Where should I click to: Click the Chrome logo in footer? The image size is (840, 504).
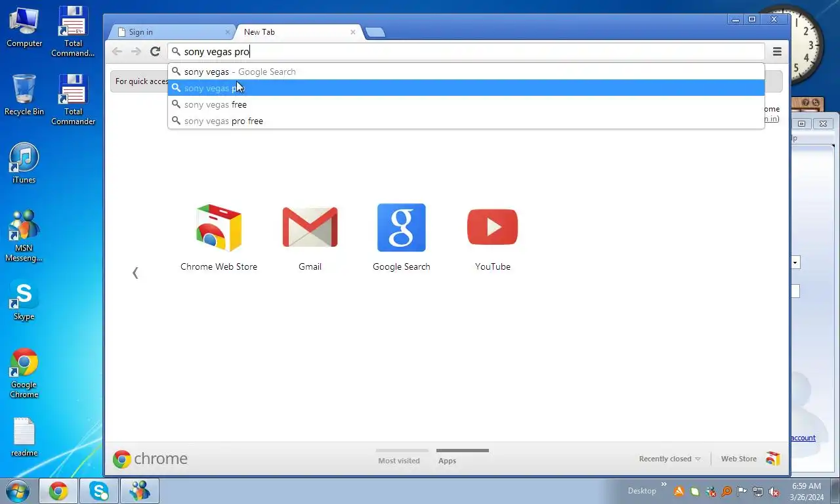(x=150, y=459)
